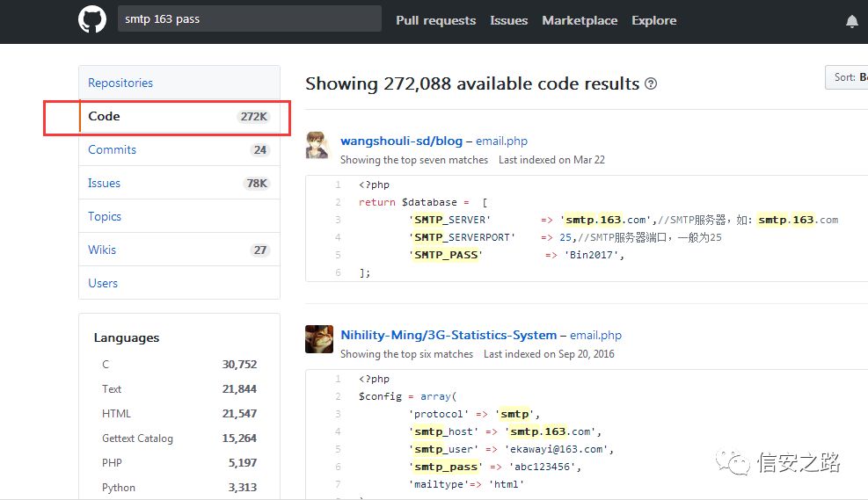Click the '$config = array(' code line

click(407, 396)
